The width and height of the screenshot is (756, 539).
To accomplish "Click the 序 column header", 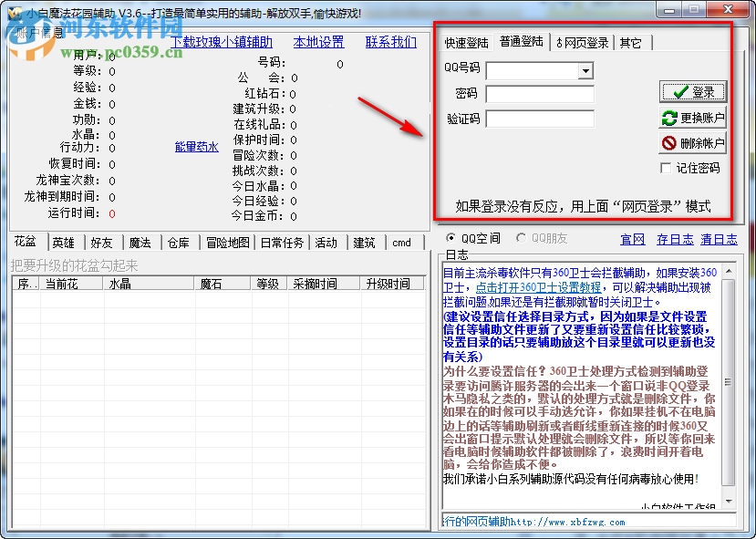I will click(x=26, y=284).
